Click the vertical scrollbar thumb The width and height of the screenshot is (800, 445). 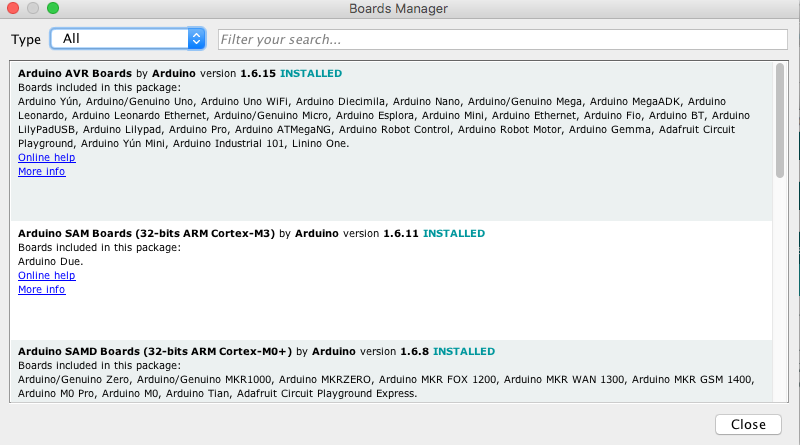779,120
